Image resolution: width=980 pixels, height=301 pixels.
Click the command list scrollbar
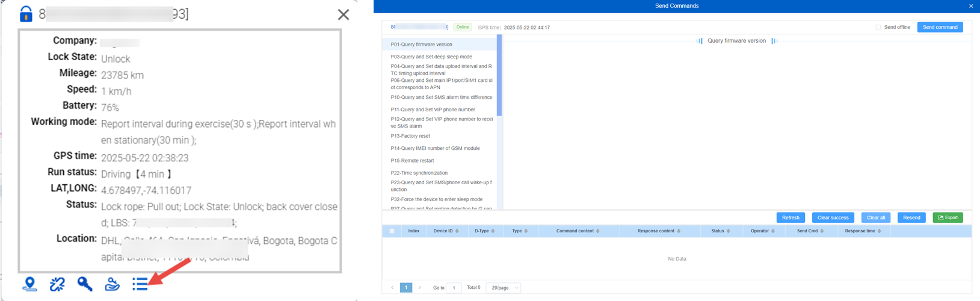coord(499,75)
